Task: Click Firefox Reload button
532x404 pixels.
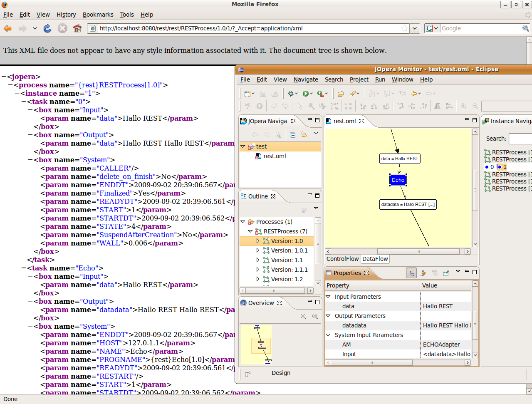Action: point(47,28)
